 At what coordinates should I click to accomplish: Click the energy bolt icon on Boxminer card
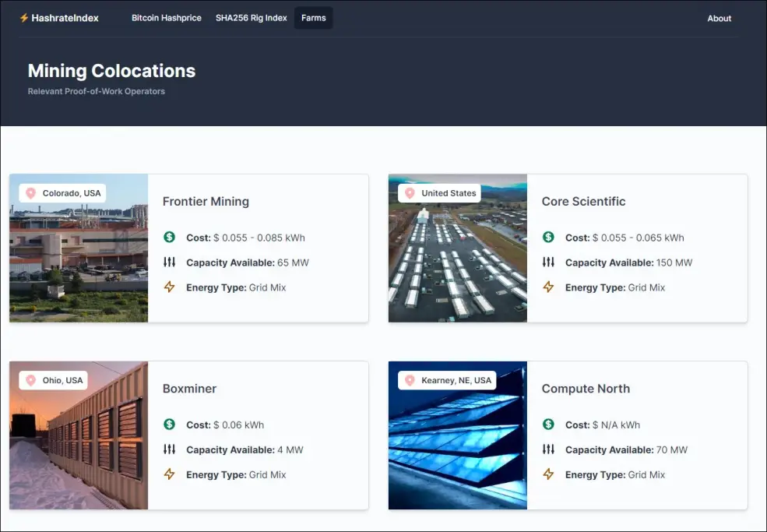point(169,474)
